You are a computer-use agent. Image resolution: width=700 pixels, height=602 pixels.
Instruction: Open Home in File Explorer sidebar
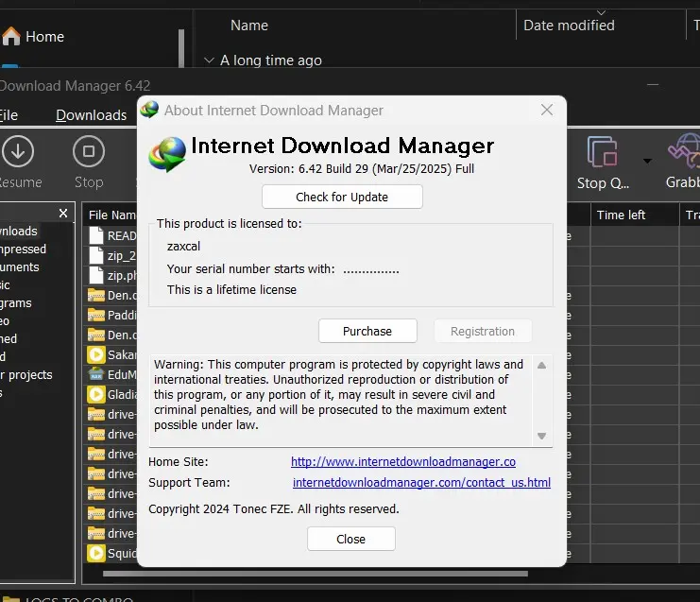(33, 37)
